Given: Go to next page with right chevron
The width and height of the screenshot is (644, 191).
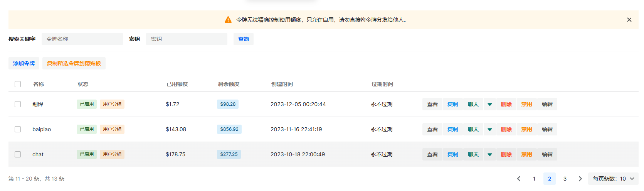Looking at the screenshot, I should point(580,179).
